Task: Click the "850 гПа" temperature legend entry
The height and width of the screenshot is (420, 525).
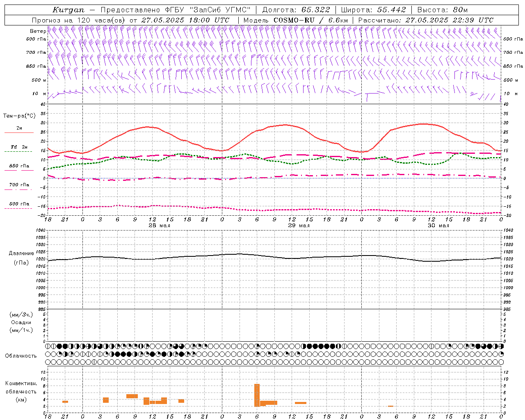Action: pos(19,166)
